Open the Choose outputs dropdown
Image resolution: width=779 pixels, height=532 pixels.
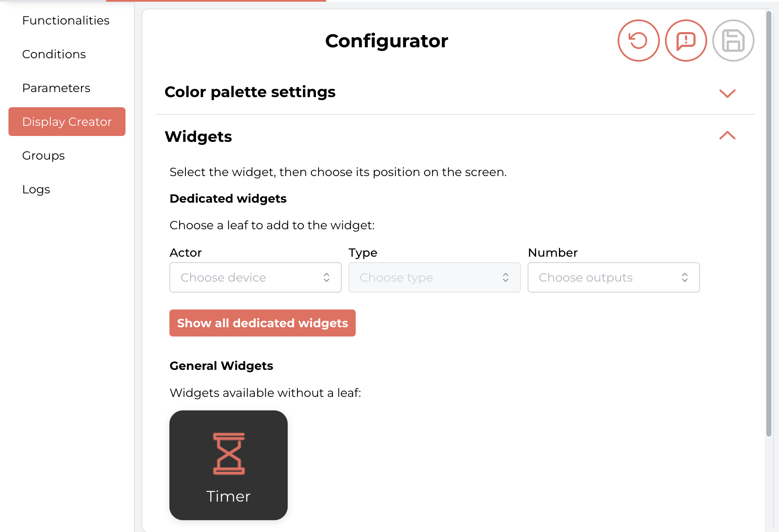(x=613, y=277)
